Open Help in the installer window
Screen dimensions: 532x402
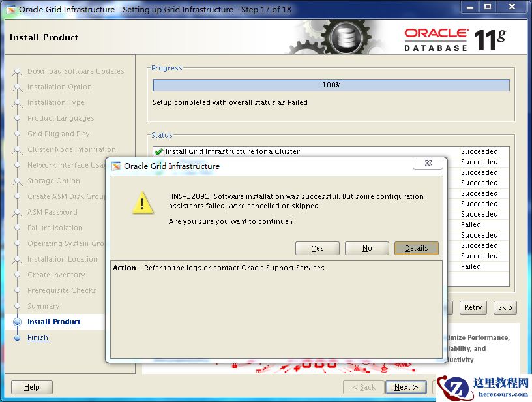pyautogui.click(x=32, y=387)
